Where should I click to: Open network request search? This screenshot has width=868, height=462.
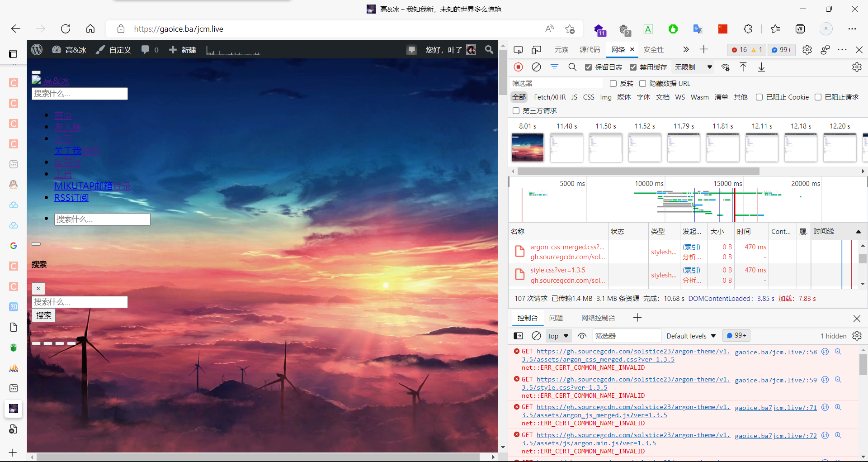572,67
